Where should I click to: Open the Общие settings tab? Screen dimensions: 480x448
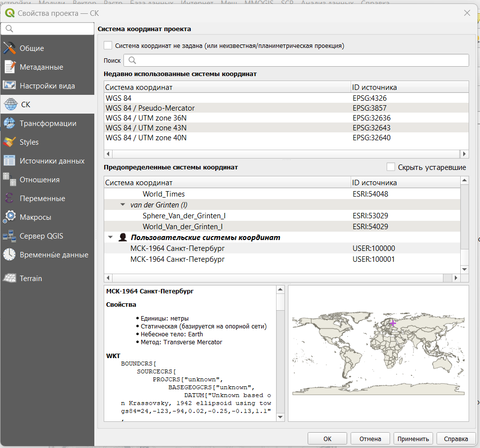(47, 48)
